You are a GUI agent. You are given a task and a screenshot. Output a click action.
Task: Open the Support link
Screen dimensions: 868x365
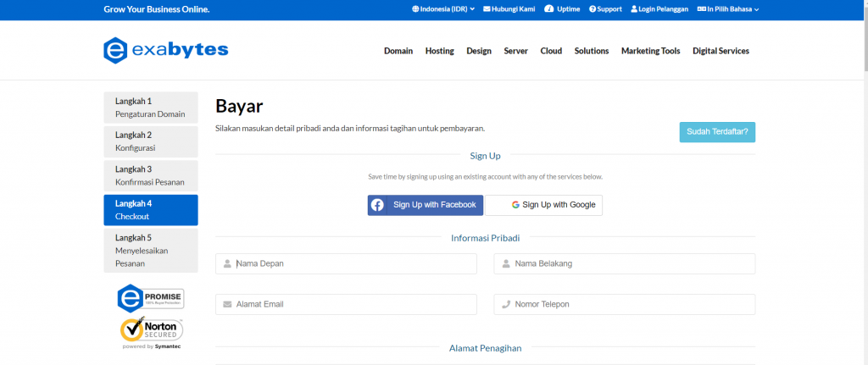pyautogui.click(x=605, y=9)
